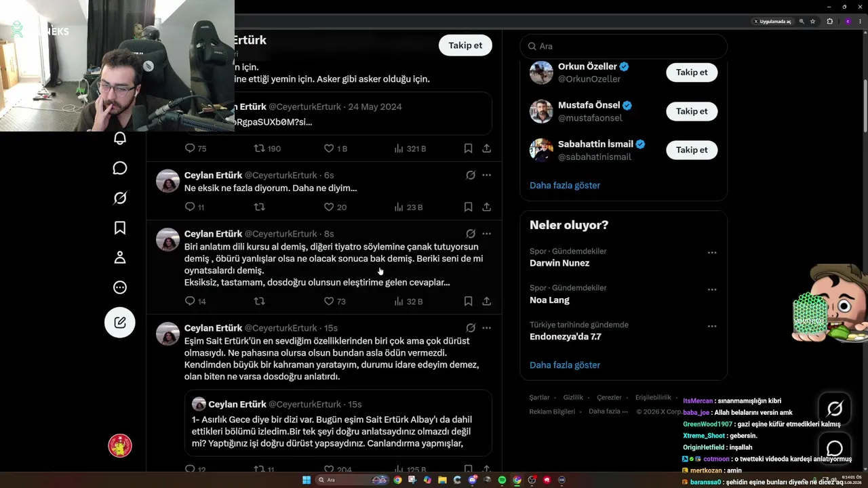Bookmark this page with the star icon
This screenshot has width=868, height=488.
(812, 21)
